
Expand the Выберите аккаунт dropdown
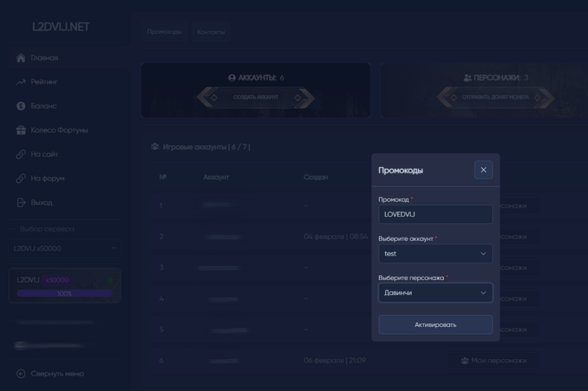click(x=435, y=254)
